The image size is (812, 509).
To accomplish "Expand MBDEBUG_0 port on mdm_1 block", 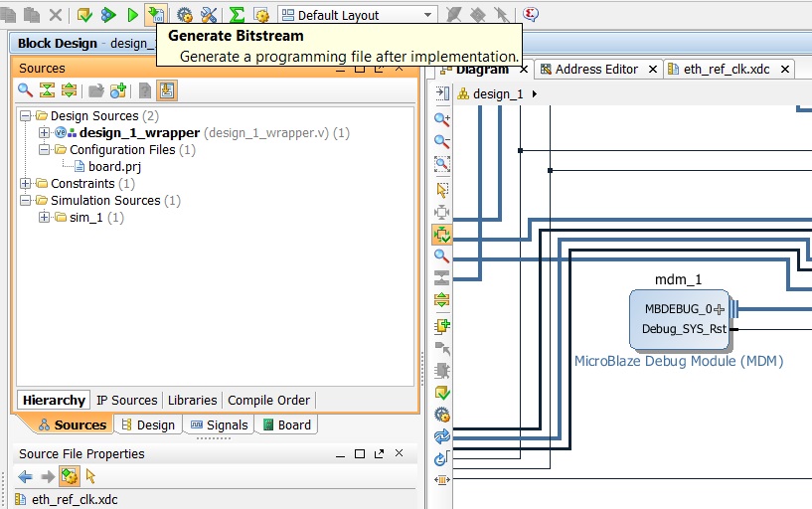I will tap(719, 309).
